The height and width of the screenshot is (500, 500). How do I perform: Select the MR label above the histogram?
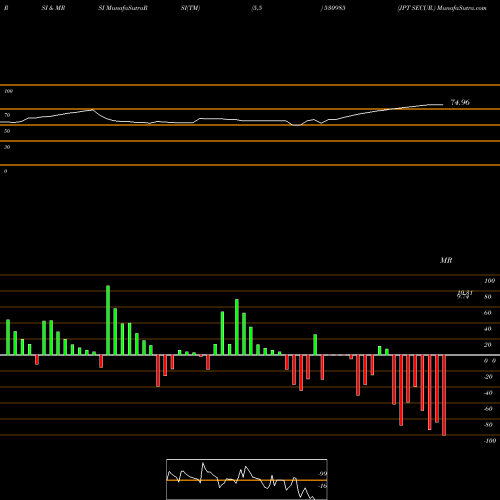(446, 260)
